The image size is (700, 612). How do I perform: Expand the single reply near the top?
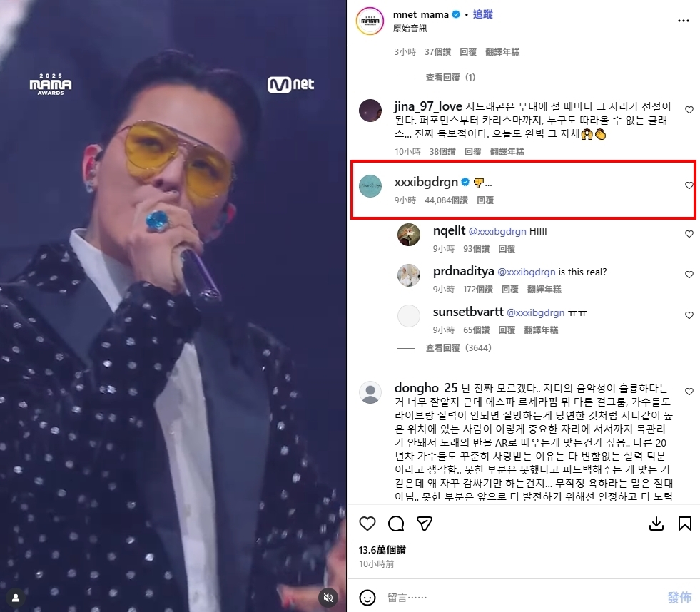tap(450, 78)
